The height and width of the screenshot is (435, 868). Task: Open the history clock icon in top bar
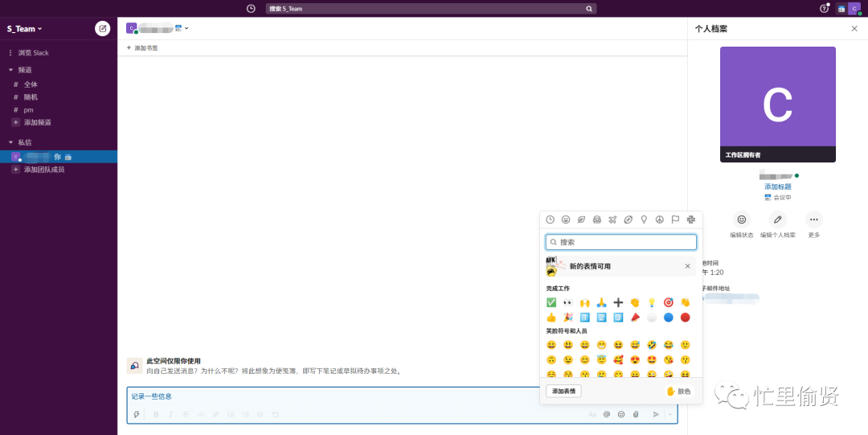[x=251, y=9]
